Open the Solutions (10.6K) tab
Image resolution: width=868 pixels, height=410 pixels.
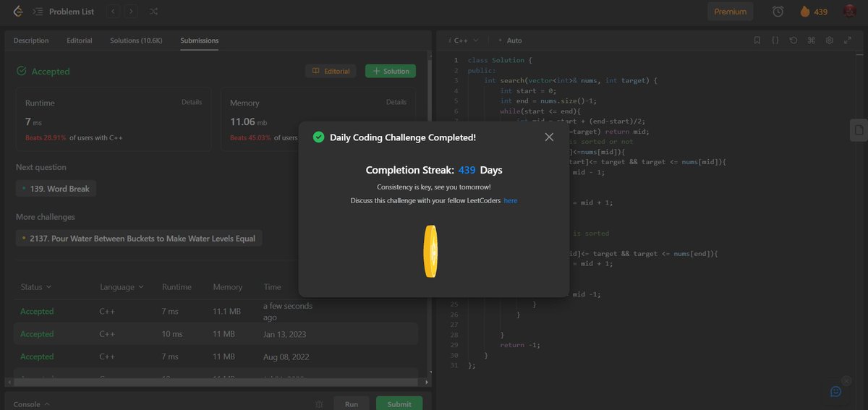(136, 40)
